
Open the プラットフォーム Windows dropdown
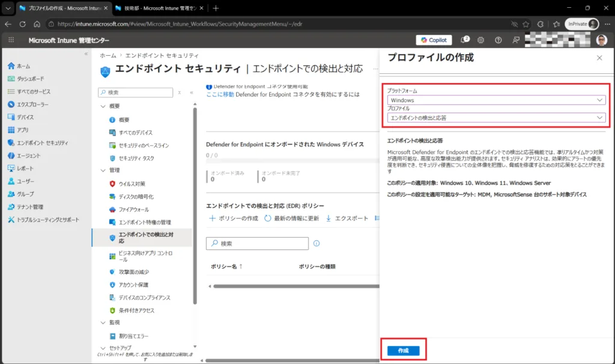click(x=496, y=100)
